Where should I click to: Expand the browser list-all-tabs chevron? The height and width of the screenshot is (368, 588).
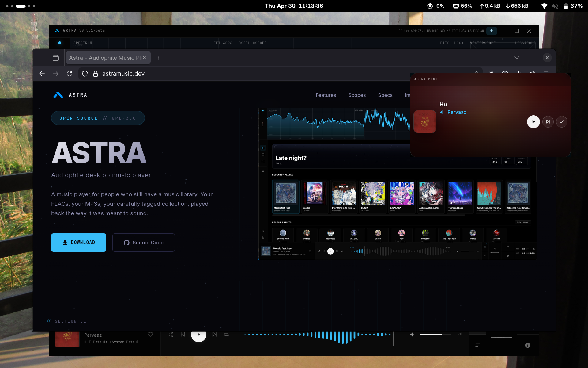click(x=517, y=58)
